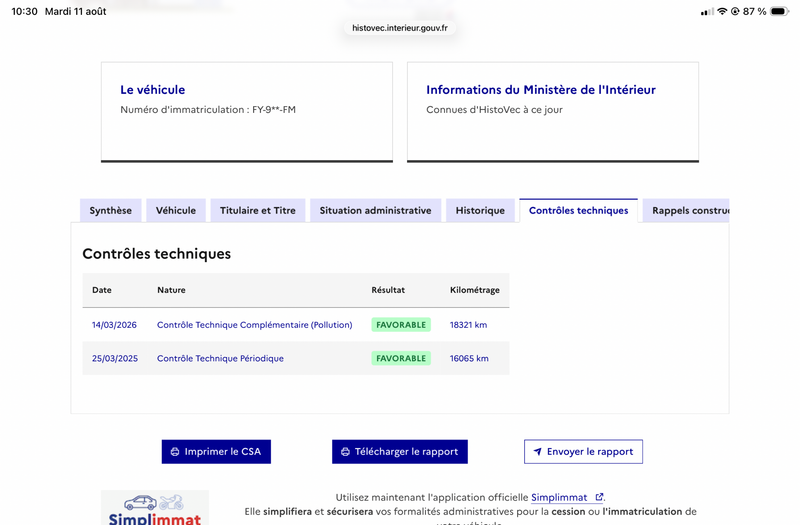Tap the histovec.interieur.gouv.fr address bar
Viewport: 800px width, 525px height.
pyautogui.click(x=399, y=28)
